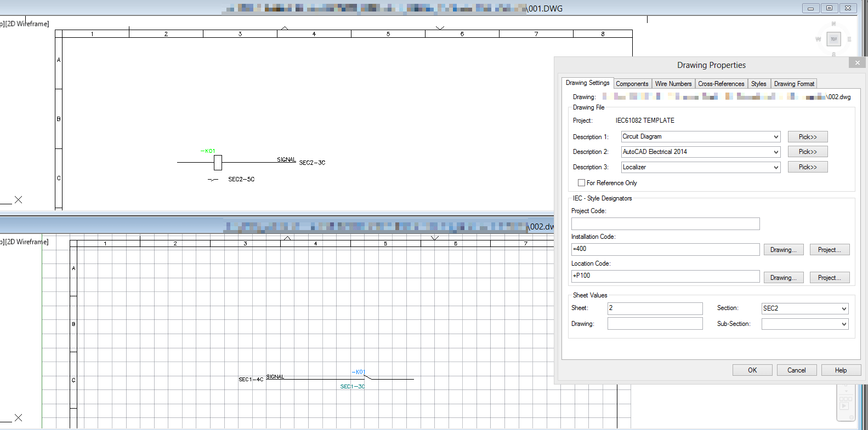Click the Project Code input field
The image size is (868, 430).
pos(665,223)
